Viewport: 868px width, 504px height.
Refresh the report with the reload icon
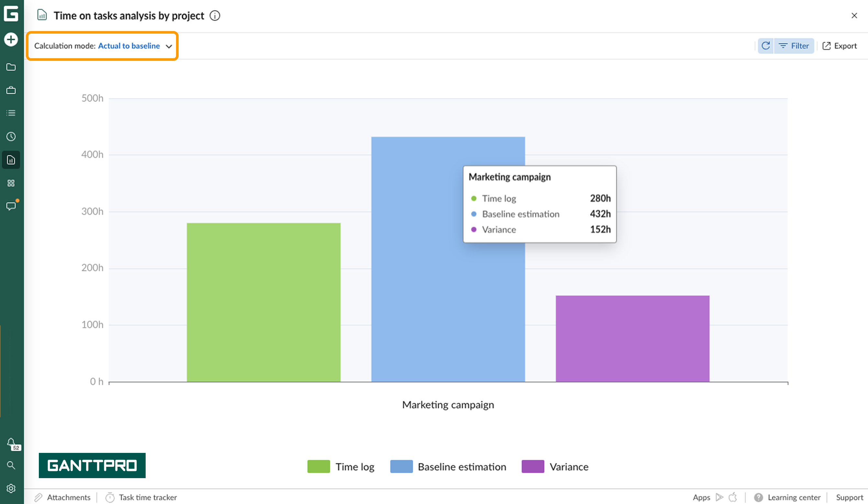pos(765,45)
